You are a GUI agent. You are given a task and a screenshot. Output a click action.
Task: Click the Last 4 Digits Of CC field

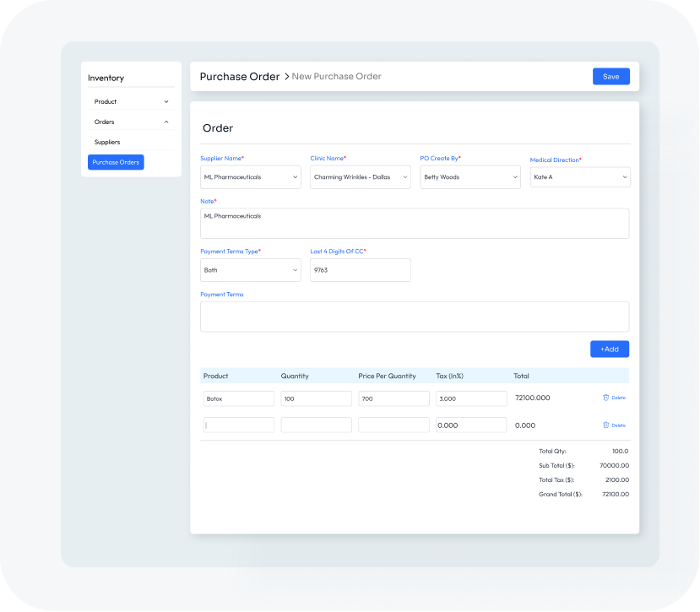[x=360, y=270]
